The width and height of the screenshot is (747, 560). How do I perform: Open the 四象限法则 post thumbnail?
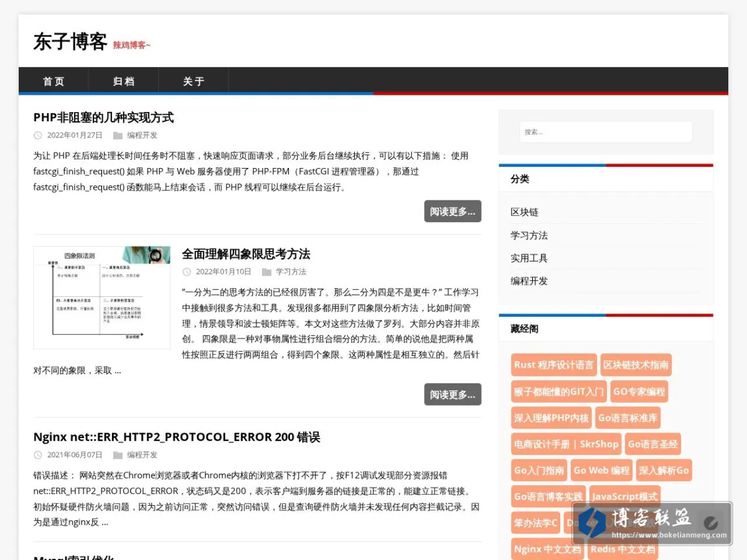click(x=102, y=297)
